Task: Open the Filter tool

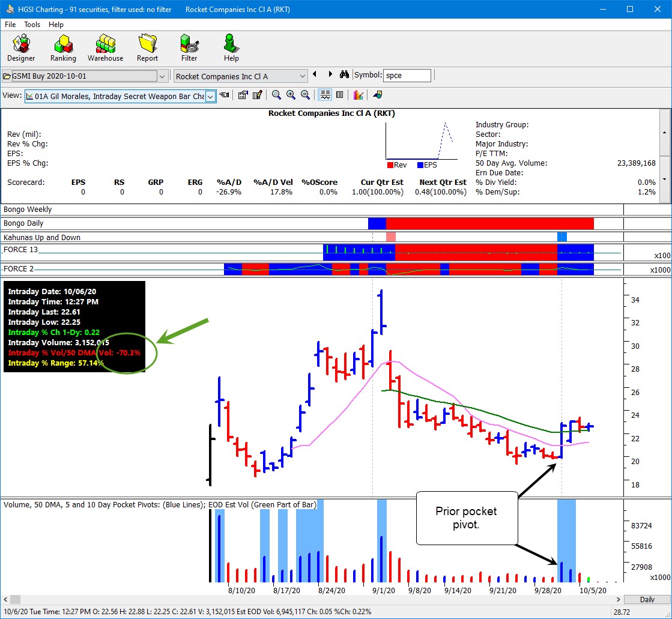Action: [x=189, y=48]
